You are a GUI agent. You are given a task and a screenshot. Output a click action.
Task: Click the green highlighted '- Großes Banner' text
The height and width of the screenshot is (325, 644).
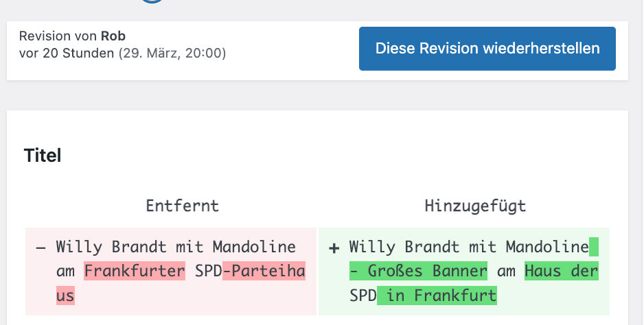pos(418,272)
